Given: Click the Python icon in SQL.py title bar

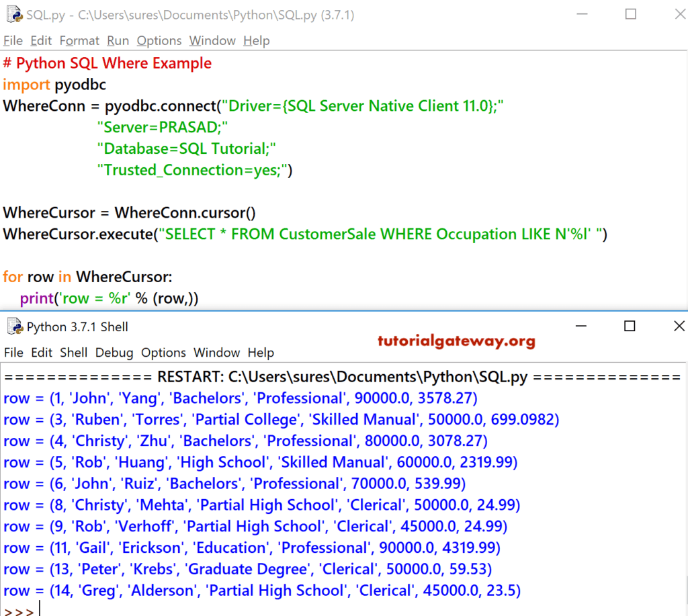Looking at the screenshot, I should pyautogui.click(x=13, y=14).
